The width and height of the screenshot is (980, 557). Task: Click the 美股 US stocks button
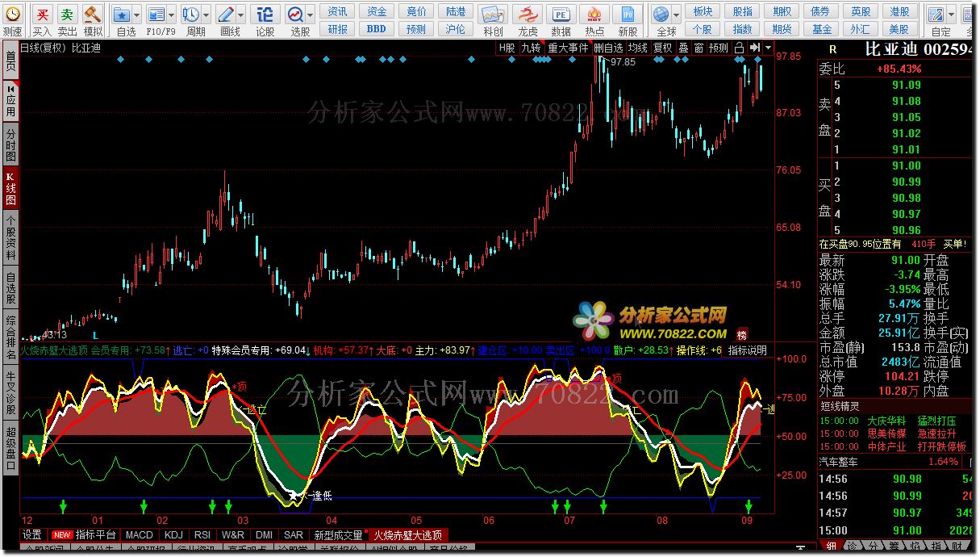[x=899, y=29]
